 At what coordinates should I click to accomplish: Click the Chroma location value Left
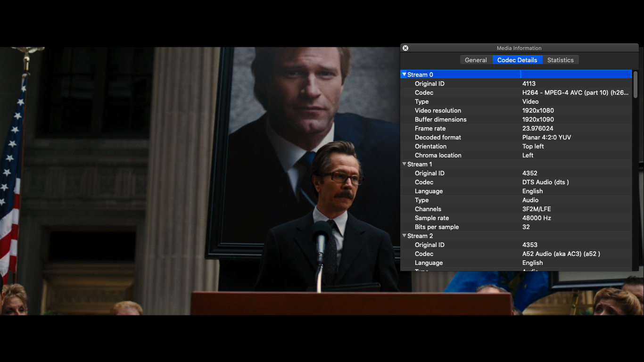[528, 155]
